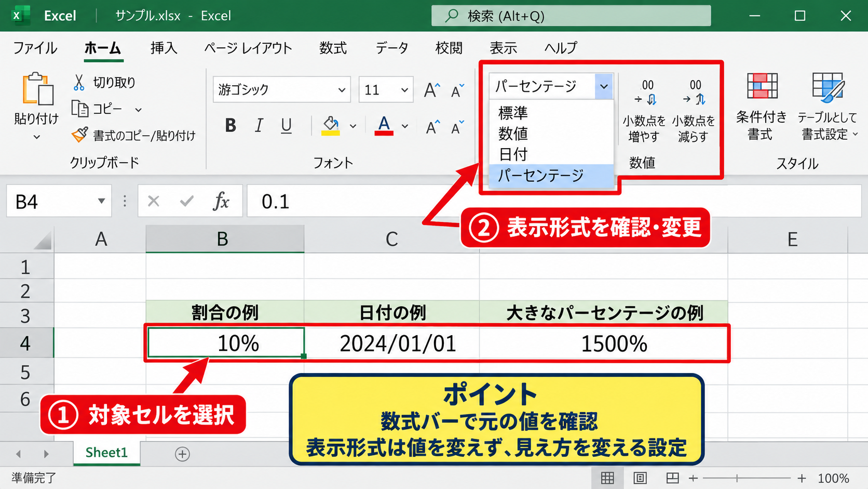Click the Paste clipboard icon
Screen dimensions: 868x489
pyautogui.click(x=37, y=89)
